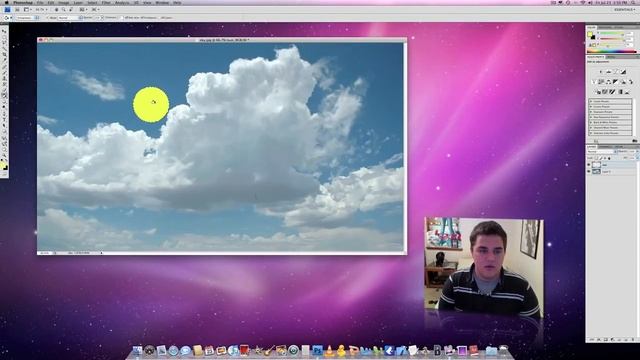Open the Screen Mode dropdown

coord(96,9)
